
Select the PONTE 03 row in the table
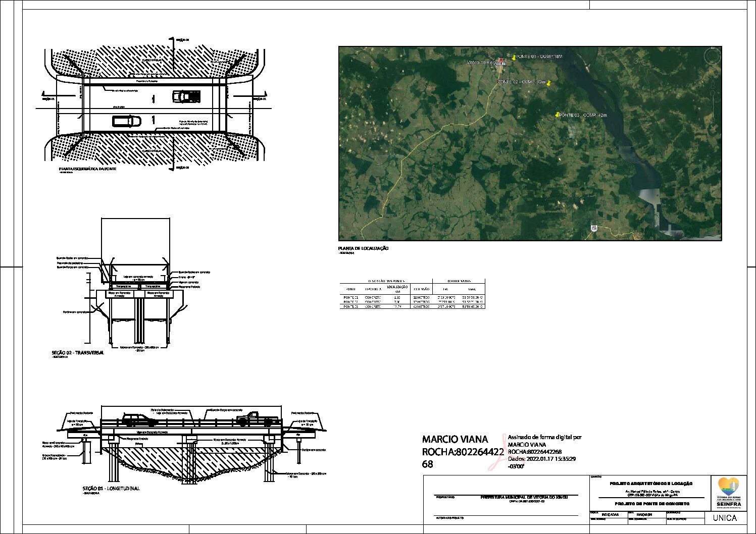(x=412, y=306)
